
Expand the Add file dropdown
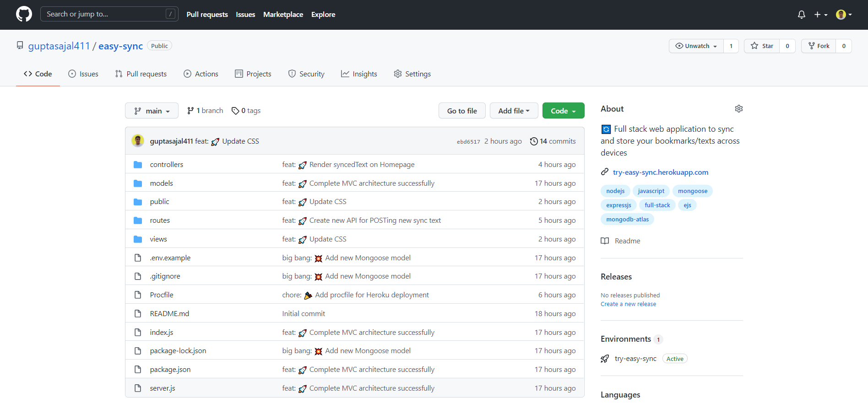pos(514,111)
